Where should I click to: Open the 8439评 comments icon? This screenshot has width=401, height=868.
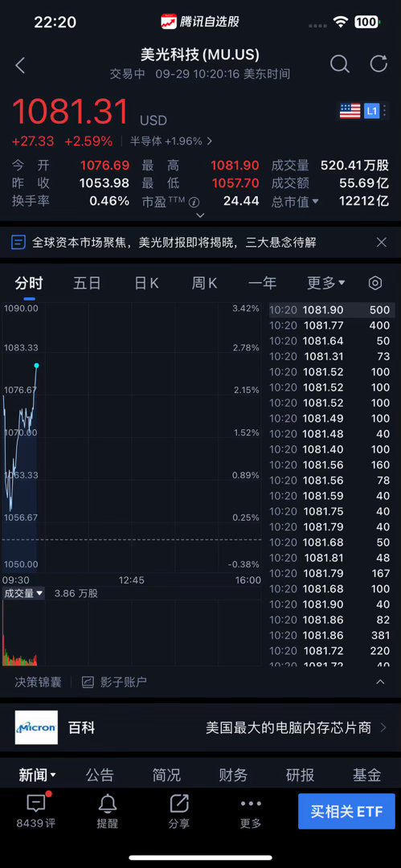(36, 804)
